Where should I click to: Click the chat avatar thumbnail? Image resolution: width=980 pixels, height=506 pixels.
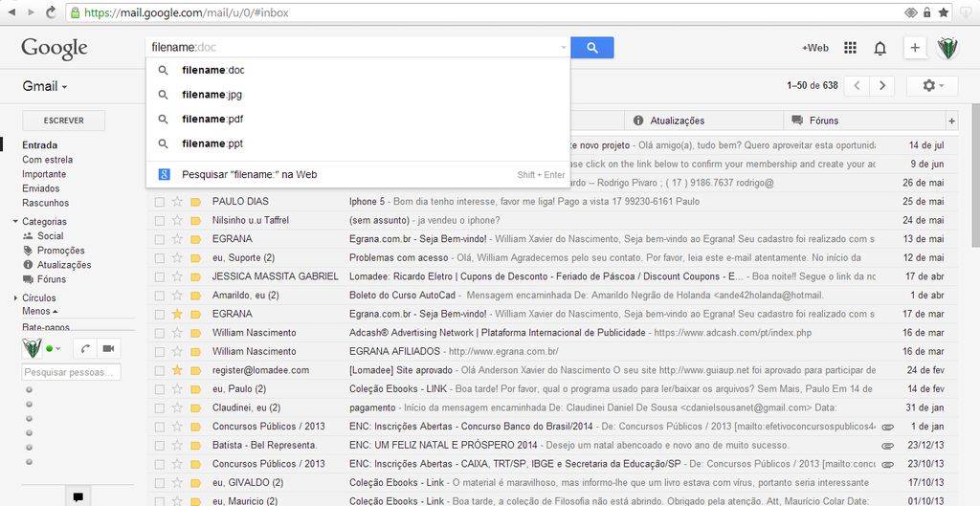(x=32, y=348)
